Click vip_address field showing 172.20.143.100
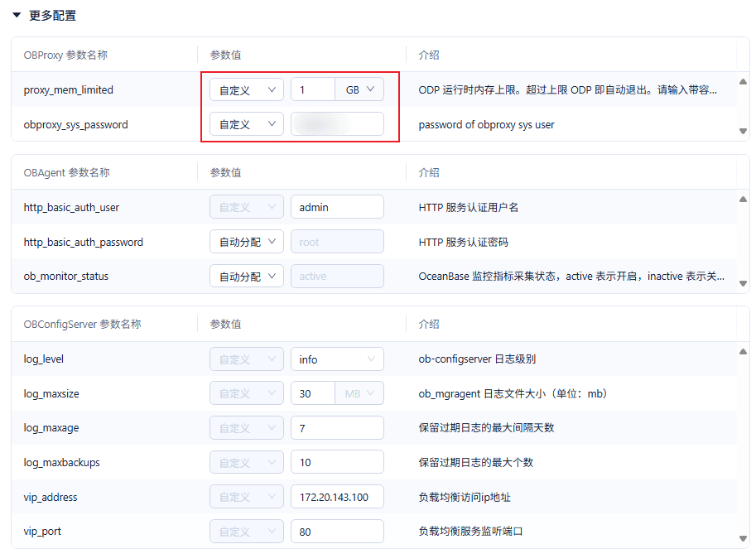Image resolution: width=756 pixels, height=549 pixels. 337,497
